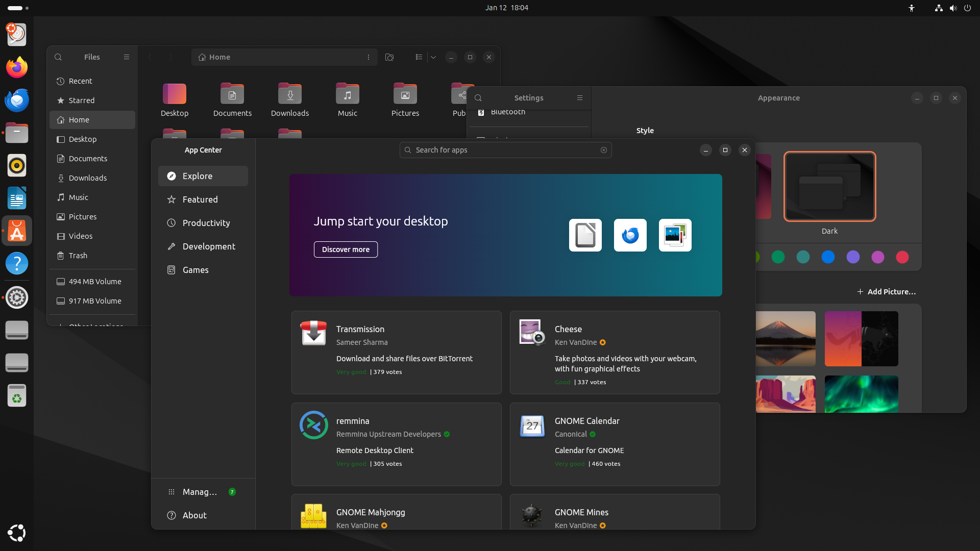This screenshot has width=980, height=551.
Task: Select the aurora wallpaper thumbnail
Action: click(861, 394)
